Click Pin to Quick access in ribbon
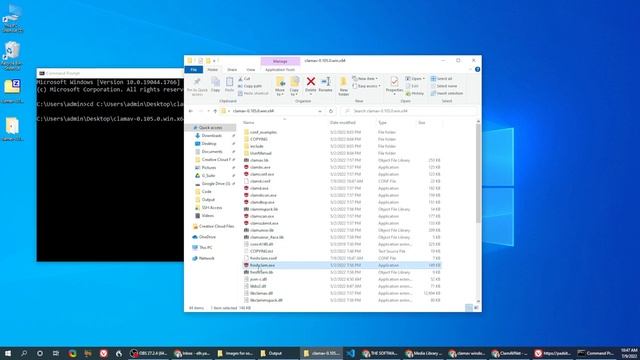The width and height of the screenshot is (640, 360). click(x=197, y=87)
